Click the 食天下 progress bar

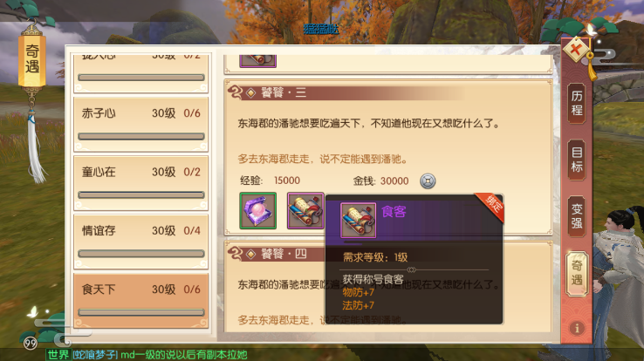141,312
